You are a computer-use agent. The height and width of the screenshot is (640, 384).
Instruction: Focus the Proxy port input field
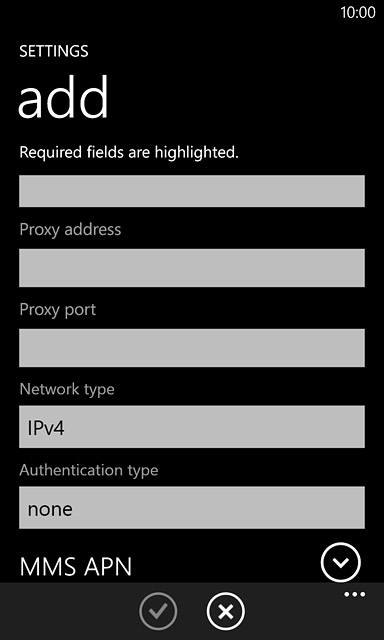pyautogui.click(x=192, y=348)
